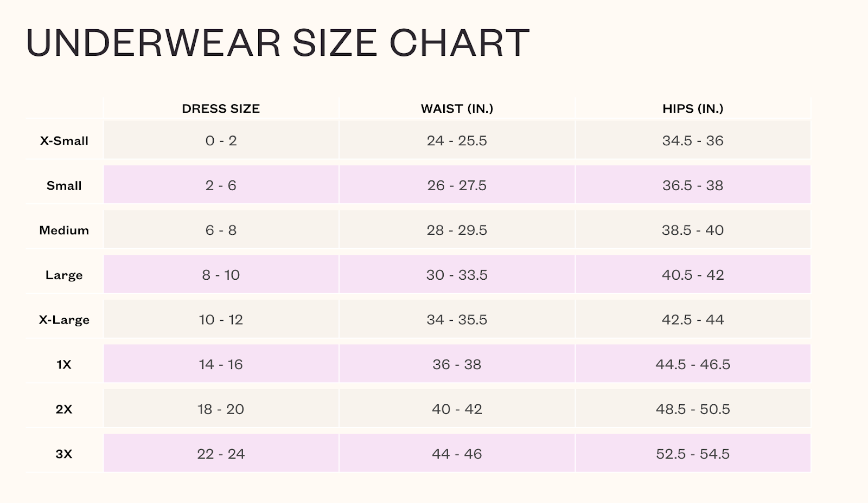This screenshot has height=503, width=868.
Task: Select the 26 - 27.5 waist cell
Action: click(457, 185)
